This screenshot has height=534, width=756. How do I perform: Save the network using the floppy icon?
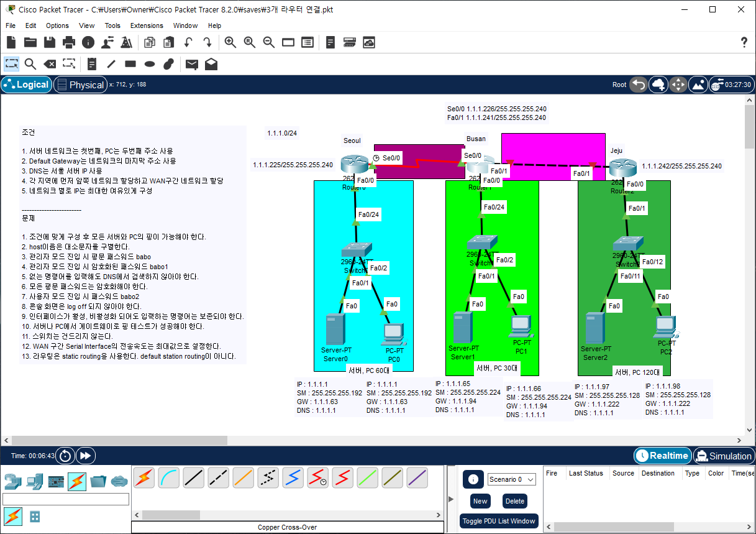[x=50, y=42]
